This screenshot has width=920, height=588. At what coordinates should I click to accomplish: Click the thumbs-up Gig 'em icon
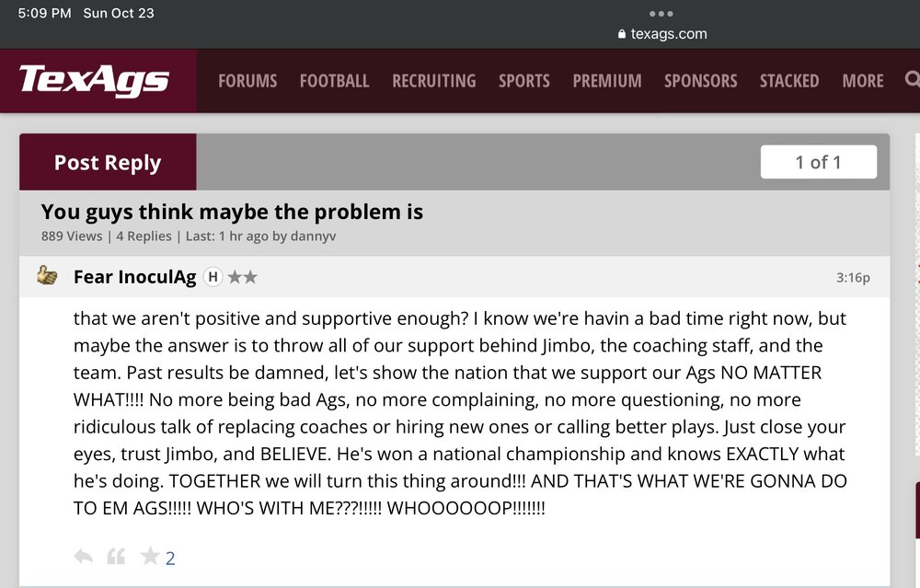tap(47, 275)
